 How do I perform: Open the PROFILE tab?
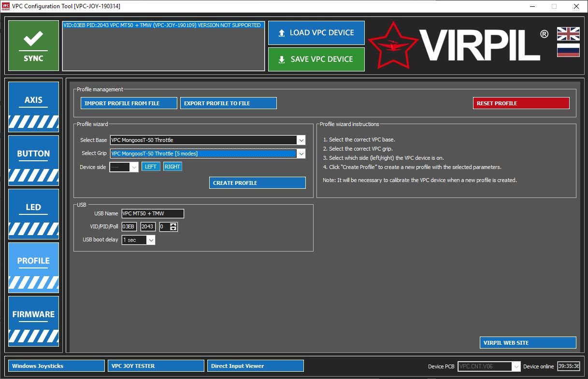33,267
